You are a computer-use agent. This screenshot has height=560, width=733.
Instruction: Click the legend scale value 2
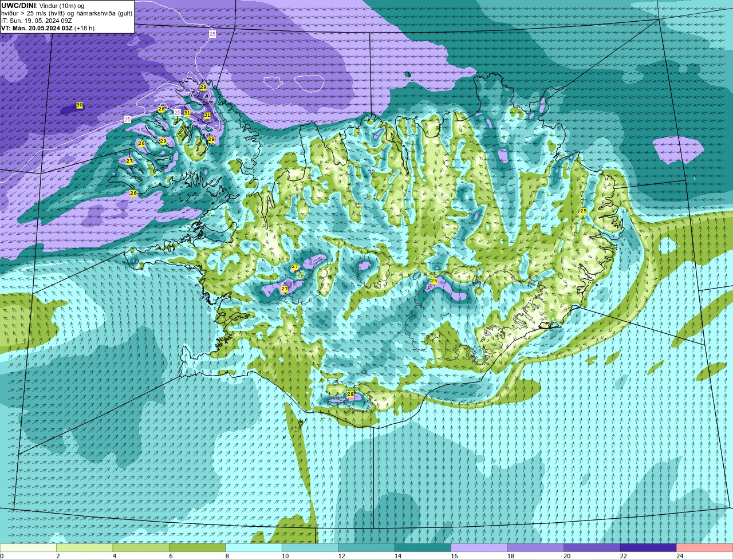point(58,556)
